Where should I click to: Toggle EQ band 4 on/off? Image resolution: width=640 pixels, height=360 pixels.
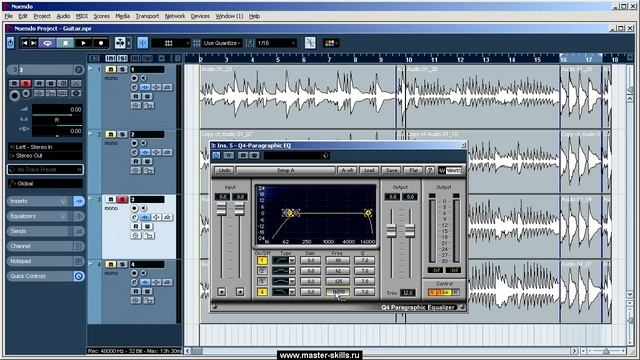(x=262, y=292)
